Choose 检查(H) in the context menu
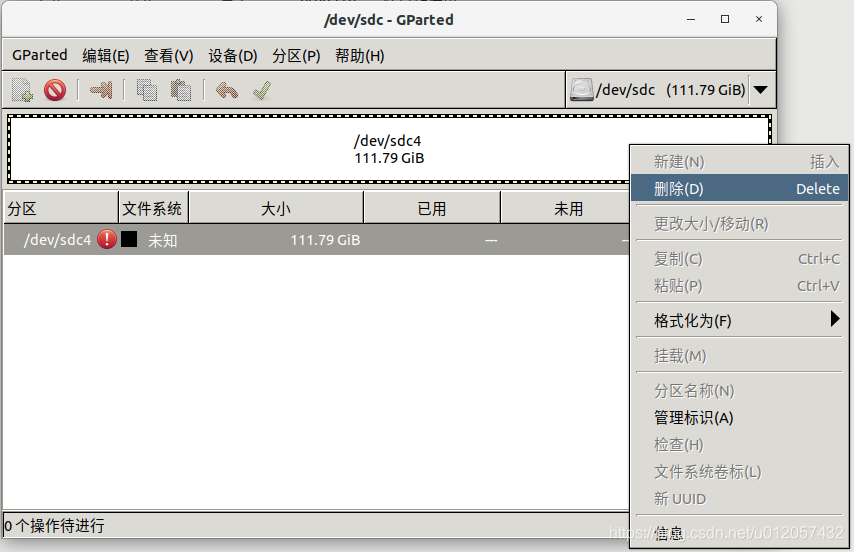This screenshot has height=552, width=854. coord(740,445)
